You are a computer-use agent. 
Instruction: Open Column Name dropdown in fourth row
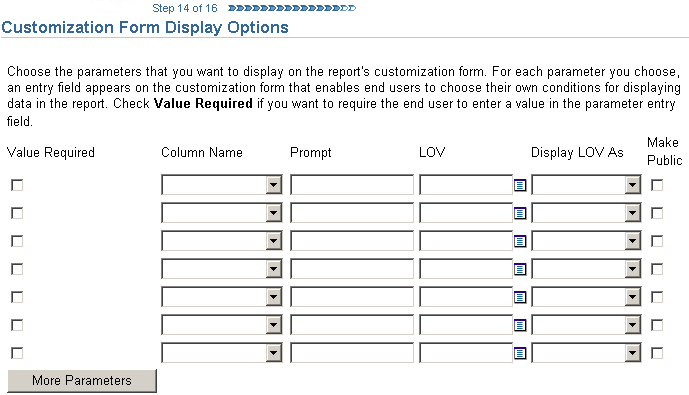[x=221, y=269]
